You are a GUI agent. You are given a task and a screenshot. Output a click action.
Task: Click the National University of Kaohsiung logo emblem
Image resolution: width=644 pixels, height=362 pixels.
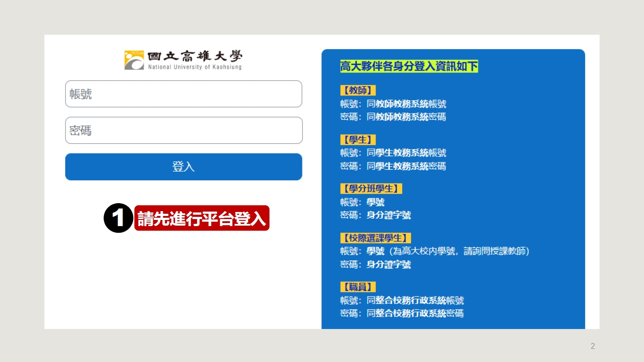point(134,60)
